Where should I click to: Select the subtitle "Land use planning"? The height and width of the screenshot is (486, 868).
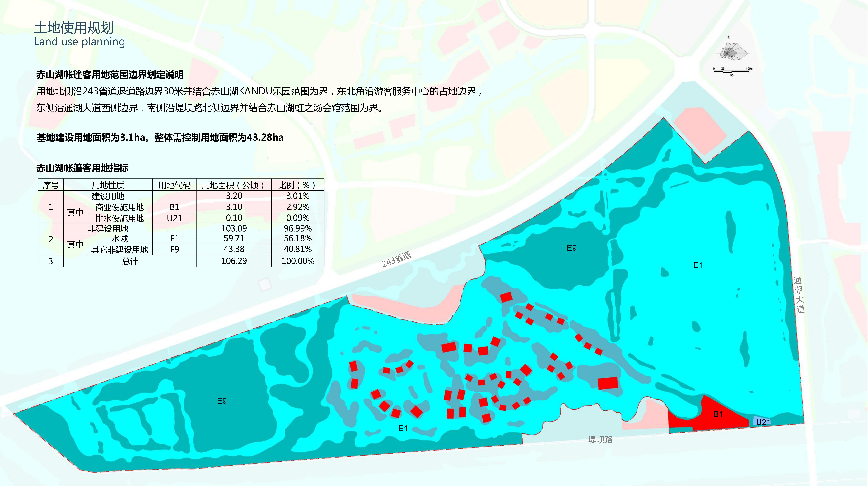(x=80, y=42)
